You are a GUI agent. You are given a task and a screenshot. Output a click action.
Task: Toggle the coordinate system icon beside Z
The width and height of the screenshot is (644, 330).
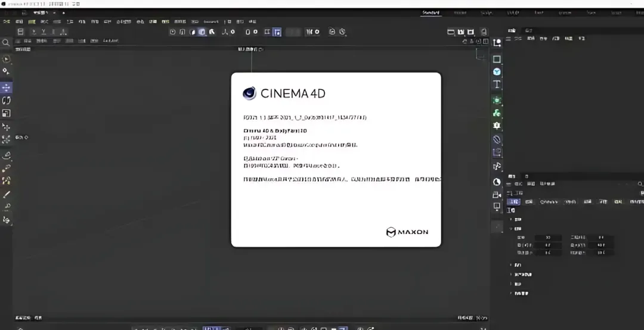[64, 32]
